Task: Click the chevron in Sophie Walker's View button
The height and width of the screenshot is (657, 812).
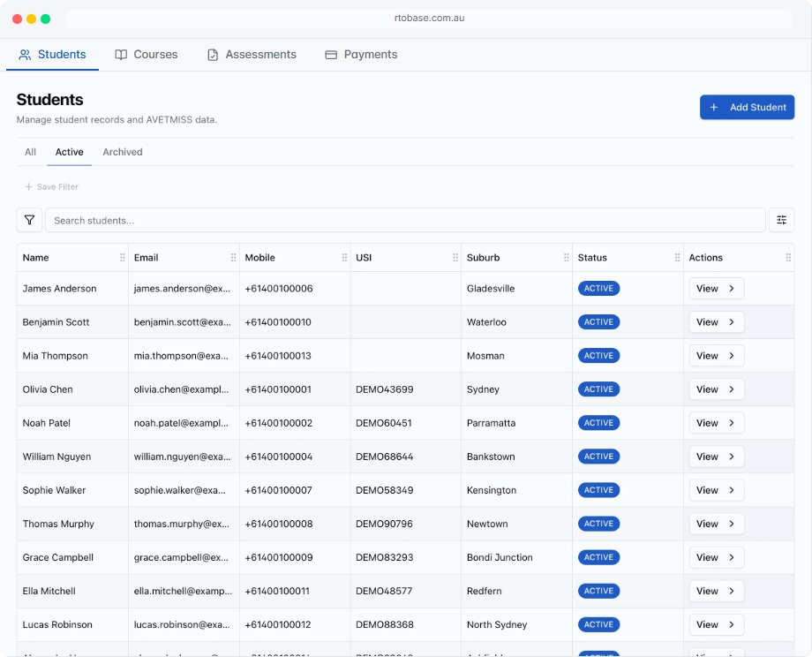Action: pos(732,490)
